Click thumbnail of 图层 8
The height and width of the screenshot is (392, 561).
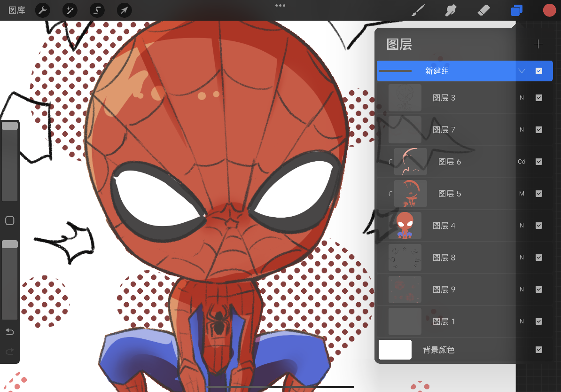tap(405, 258)
